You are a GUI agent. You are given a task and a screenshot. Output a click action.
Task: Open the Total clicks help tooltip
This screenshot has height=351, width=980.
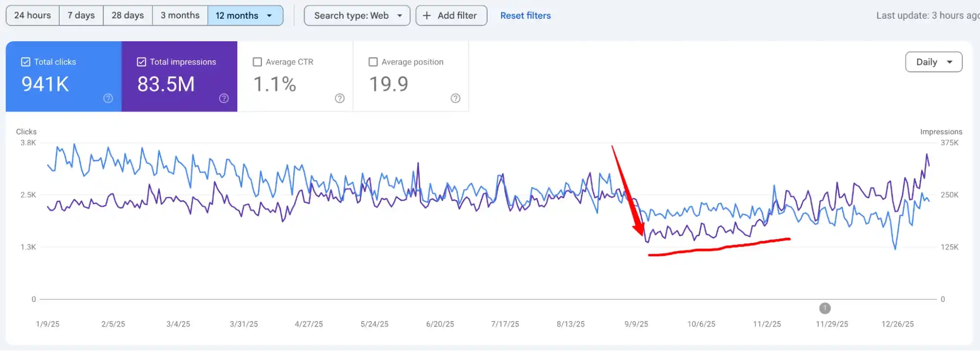click(107, 98)
